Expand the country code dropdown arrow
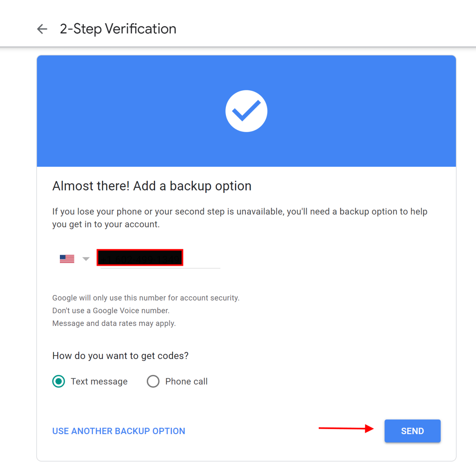476x465 pixels. [x=86, y=259]
